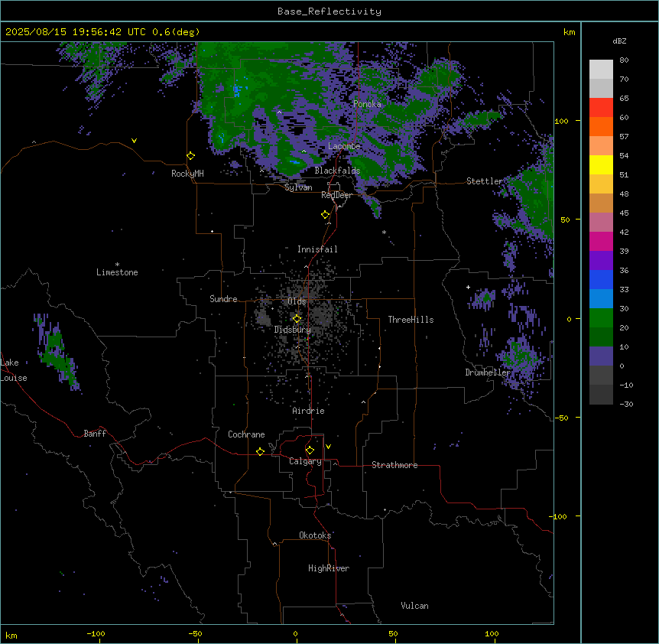Click the ThreeHills label

(x=411, y=320)
